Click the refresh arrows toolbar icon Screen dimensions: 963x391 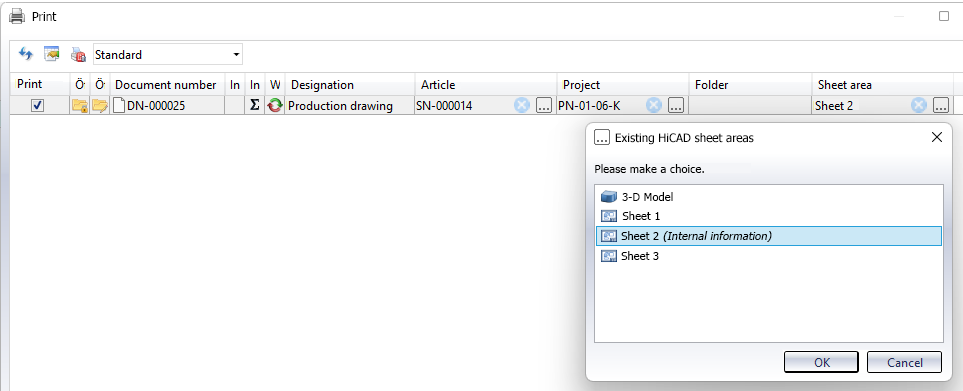[x=25, y=54]
